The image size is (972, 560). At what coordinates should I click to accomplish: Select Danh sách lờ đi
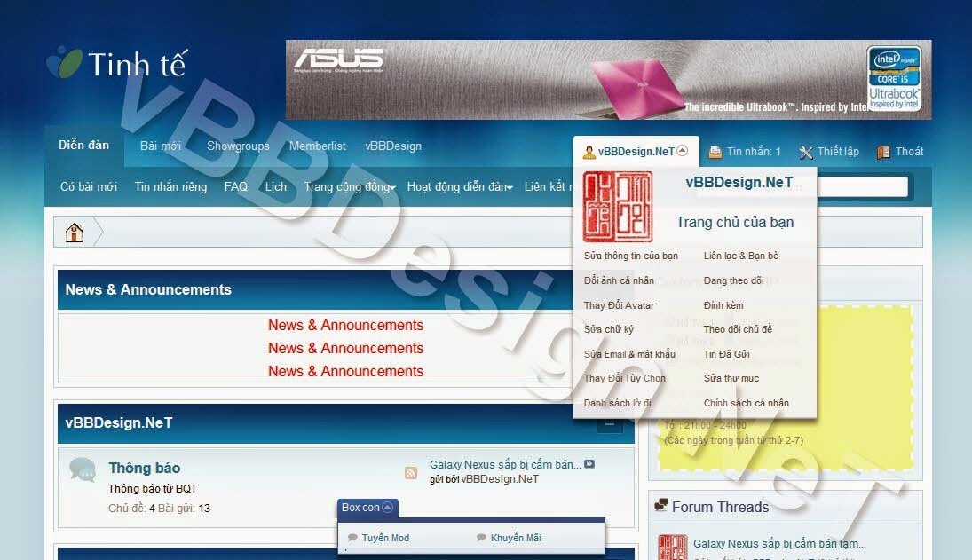618,403
